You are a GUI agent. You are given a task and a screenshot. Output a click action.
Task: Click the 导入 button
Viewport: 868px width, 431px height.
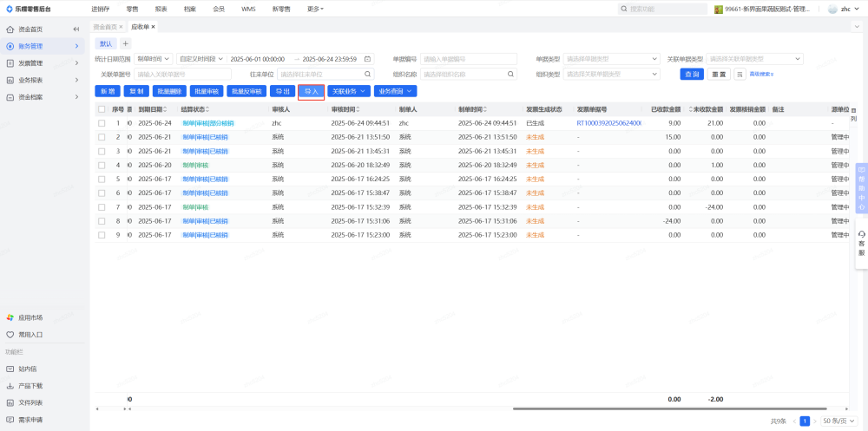point(311,91)
